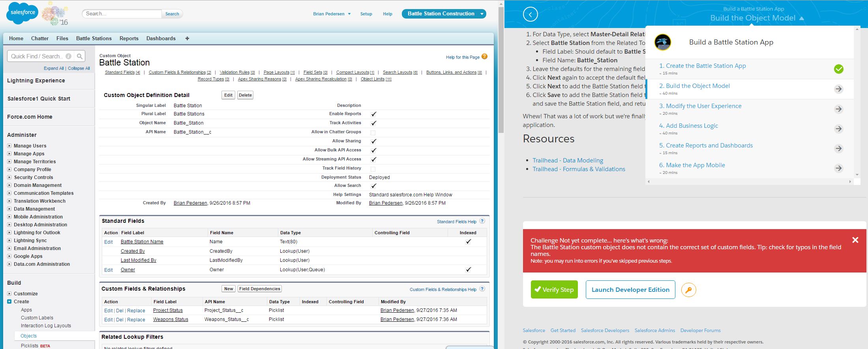
Task: Toggle the Track Activities checkbox
Action: 373,123
